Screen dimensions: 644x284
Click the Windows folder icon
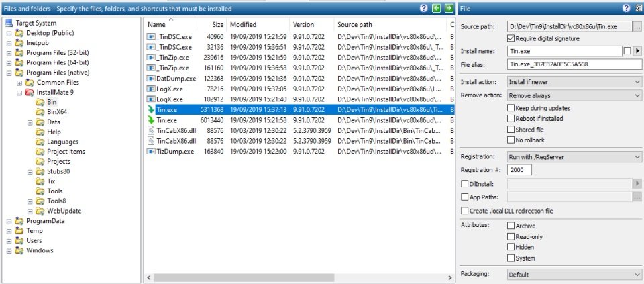pyautogui.click(x=19, y=250)
